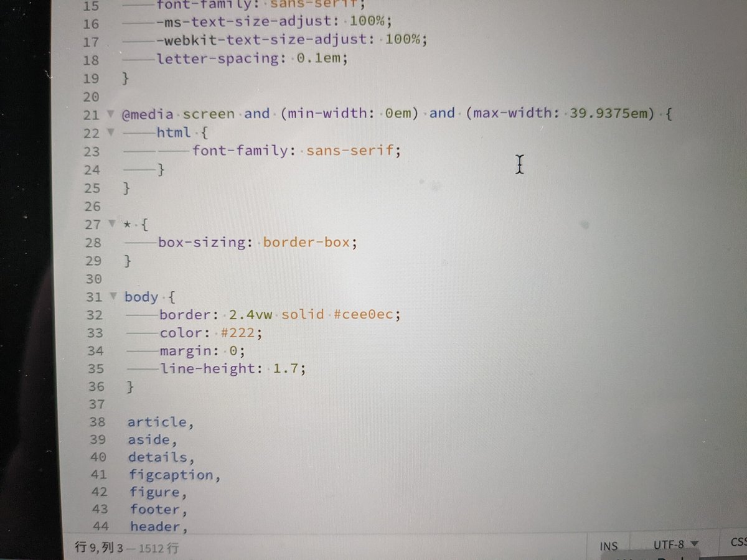
Task: Click the closing brace on line 24
Action: pos(162,169)
